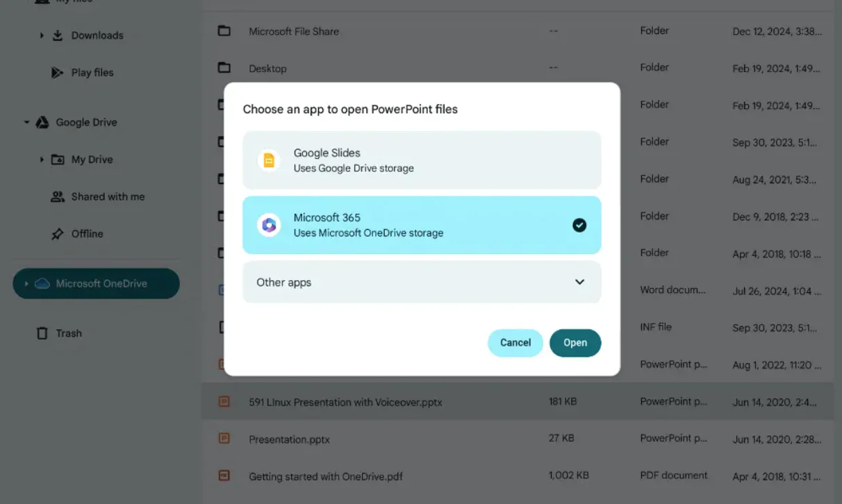This screenshot has width=842, height=504.
Task: Click the Dec 12, 2024 date cell
Action: point(777,31)
